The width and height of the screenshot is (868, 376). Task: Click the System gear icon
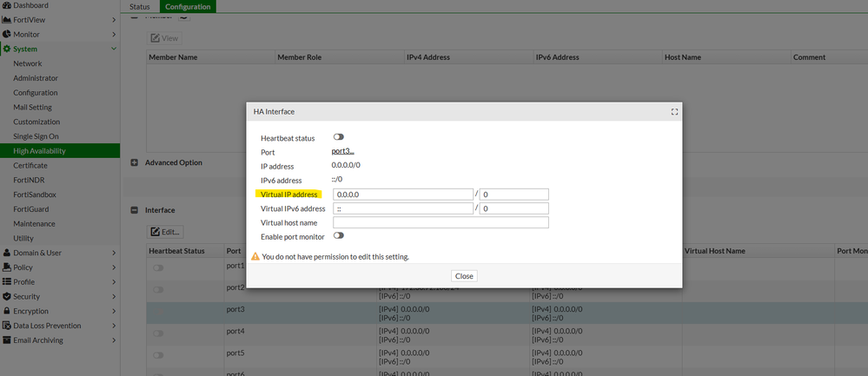(x=7, y=49)
